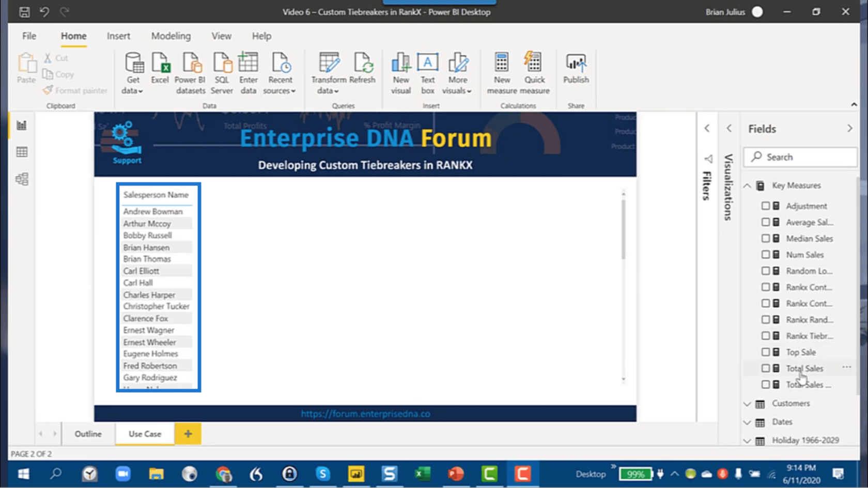
Task: Create a New measure
Action: [502, 73]
